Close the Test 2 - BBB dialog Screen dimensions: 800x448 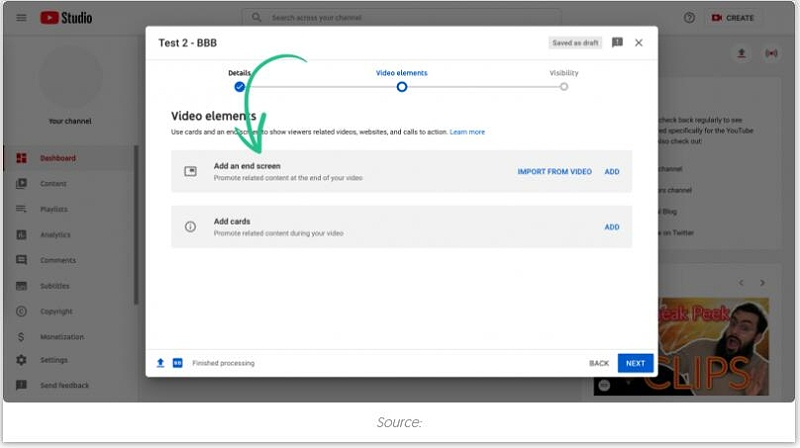click(x=639, y=43)
